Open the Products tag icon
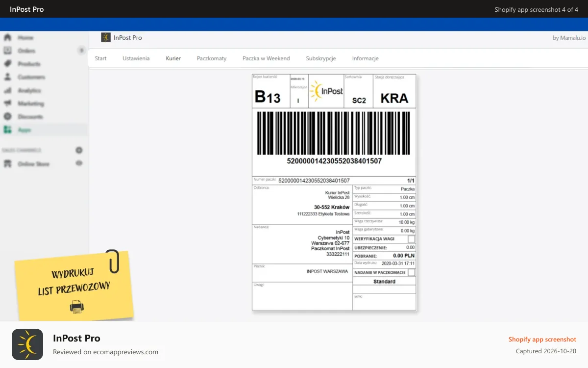Screen dimensions: 588x368 point(7,64)
